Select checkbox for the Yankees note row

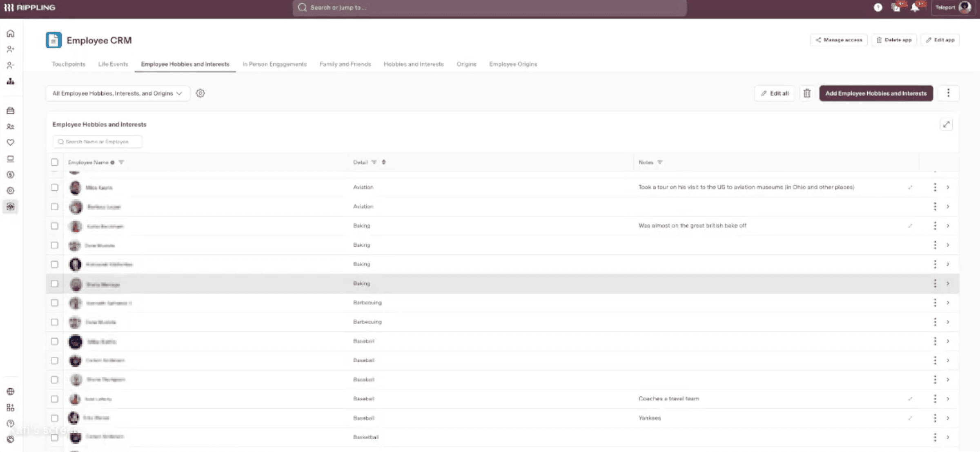click(x=55, y=418)
